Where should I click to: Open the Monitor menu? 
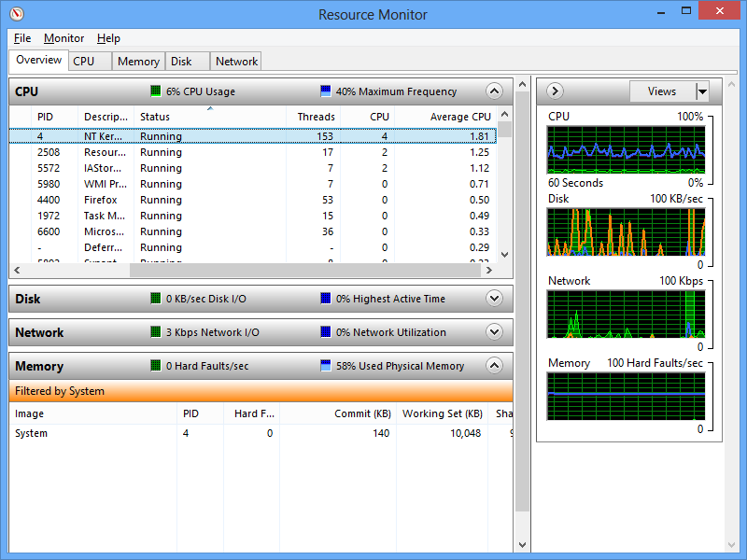click(x=63, y=38)
